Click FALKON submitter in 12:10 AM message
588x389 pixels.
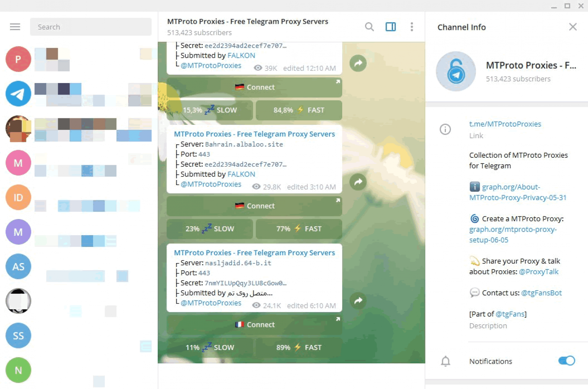pyautogui.click(x=241, y=56)
